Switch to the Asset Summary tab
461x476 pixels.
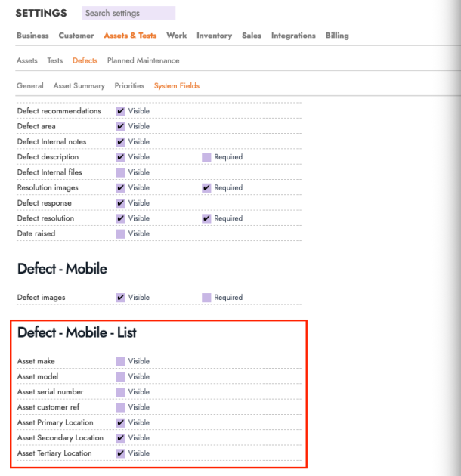pos(79,86)
